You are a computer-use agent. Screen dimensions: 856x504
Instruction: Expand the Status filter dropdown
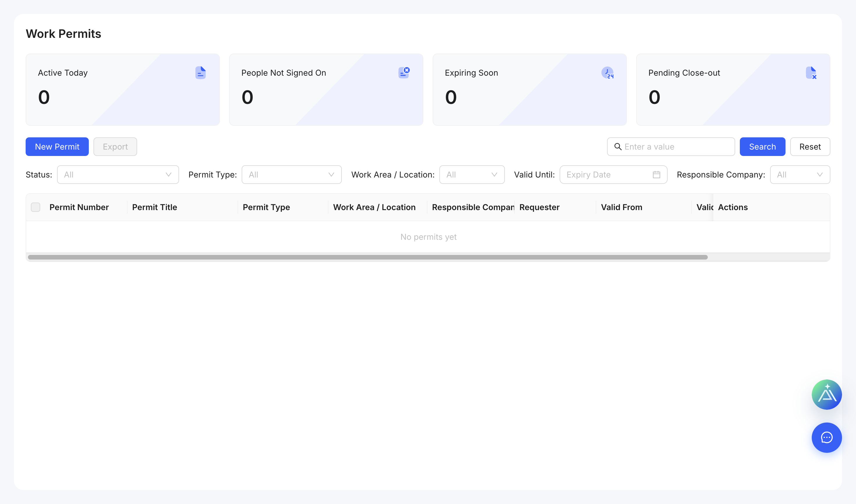tap(118, 175)
